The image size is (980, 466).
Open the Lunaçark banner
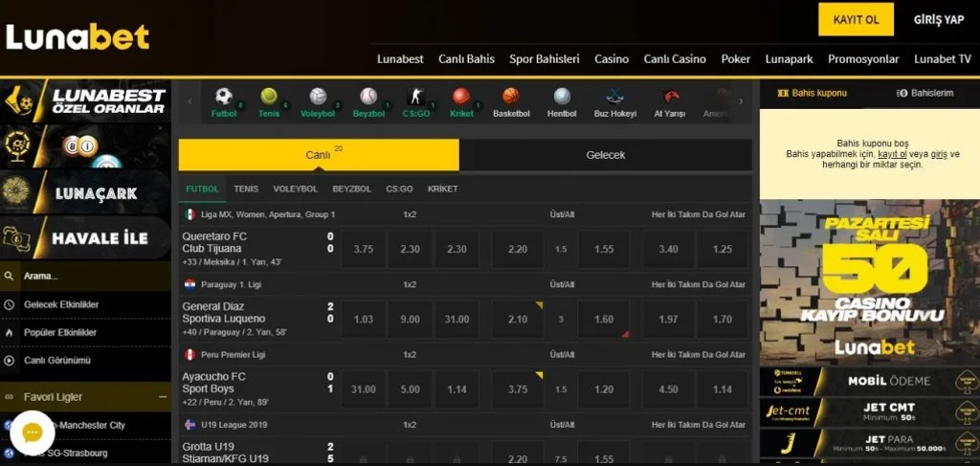coord(85,192)
